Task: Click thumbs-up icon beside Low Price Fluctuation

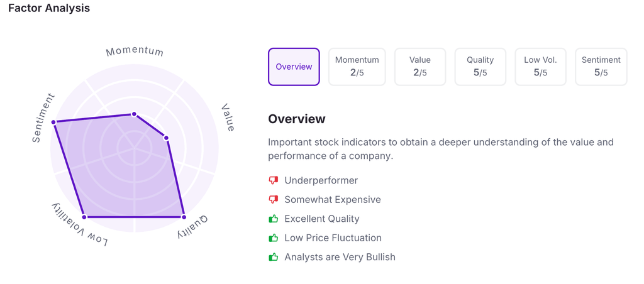Action: pyautogui.click(x=273, y=238)
